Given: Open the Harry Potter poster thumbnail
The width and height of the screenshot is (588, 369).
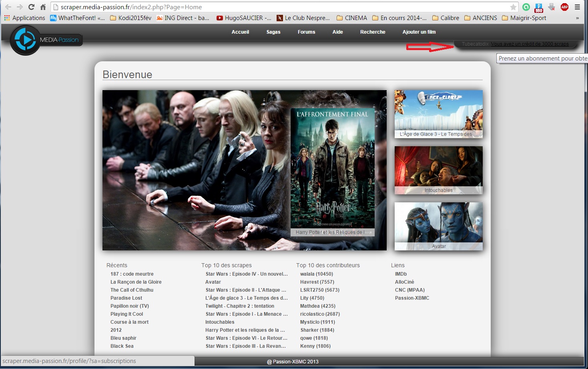Looking at the screenshot, I should (x=333, y=172).
